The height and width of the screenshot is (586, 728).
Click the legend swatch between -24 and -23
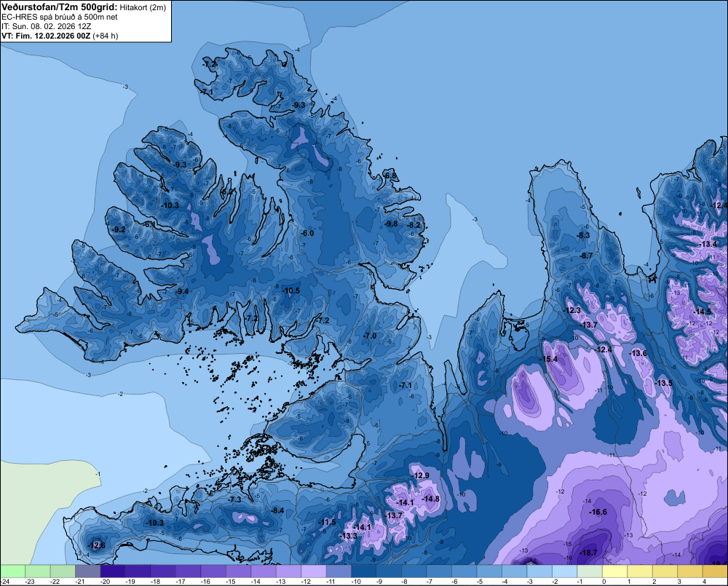(x=12, y=571)
